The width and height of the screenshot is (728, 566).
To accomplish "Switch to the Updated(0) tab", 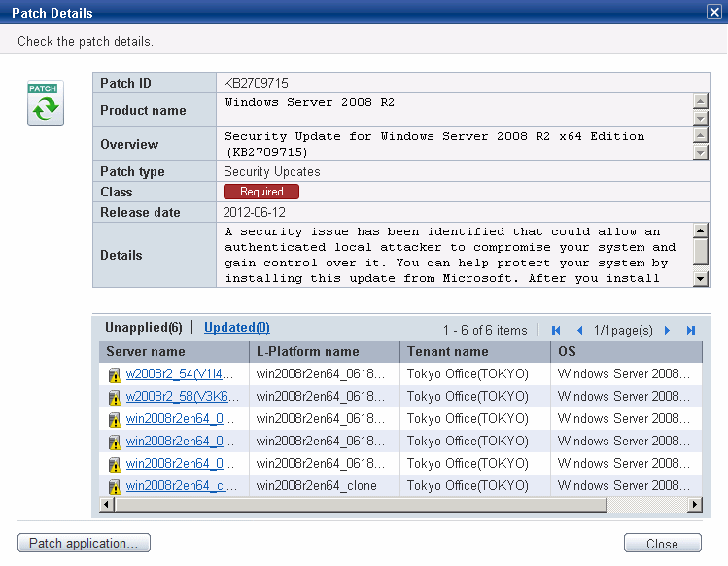I will coord(237,327).
